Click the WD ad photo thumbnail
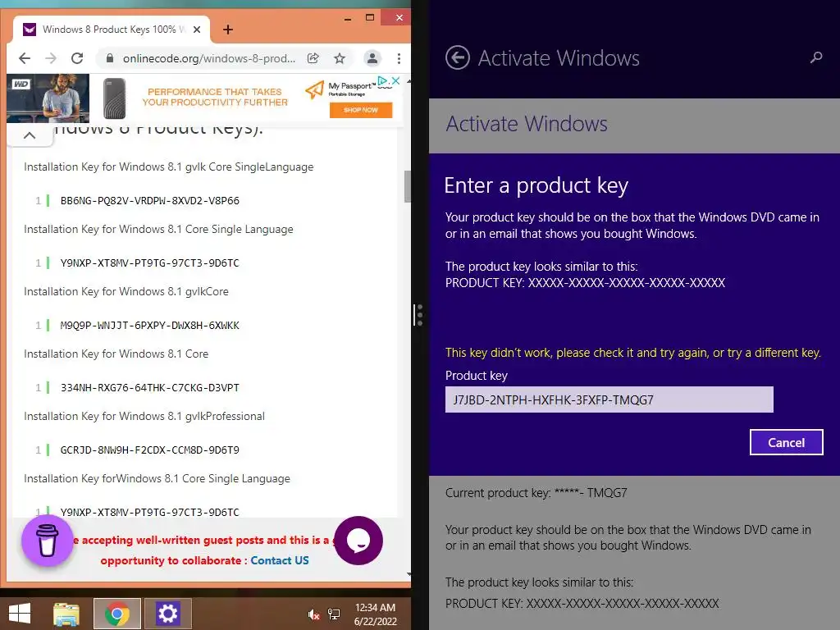This screenshot has width=840, height=630. click(48, 98)
